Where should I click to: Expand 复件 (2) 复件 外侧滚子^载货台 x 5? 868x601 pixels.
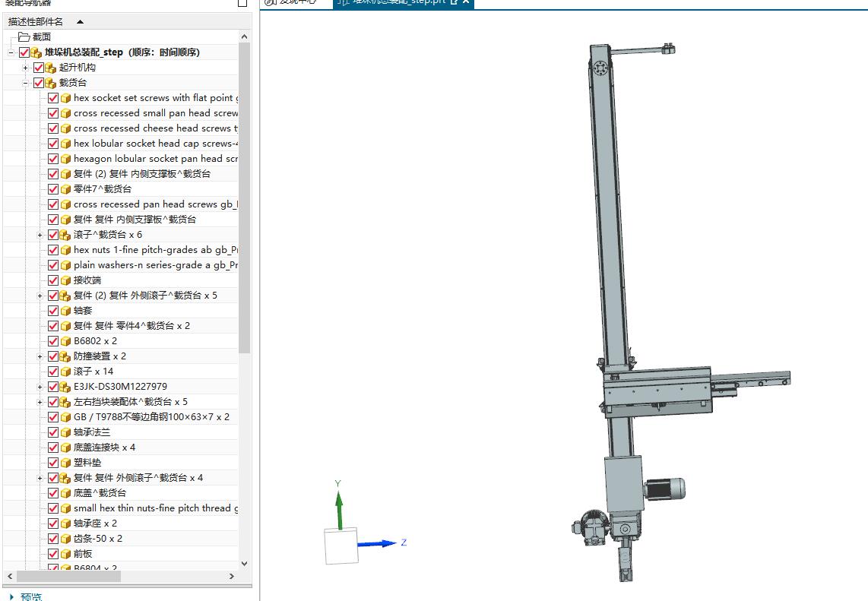[40, 296]
